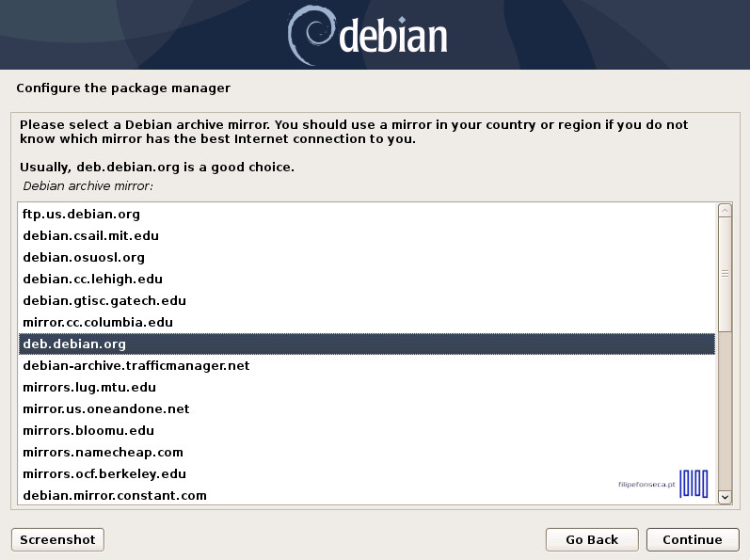Select debian-archive.trafficmanager.net mirror
Screen dimensions: 750x560
(136, 366)
